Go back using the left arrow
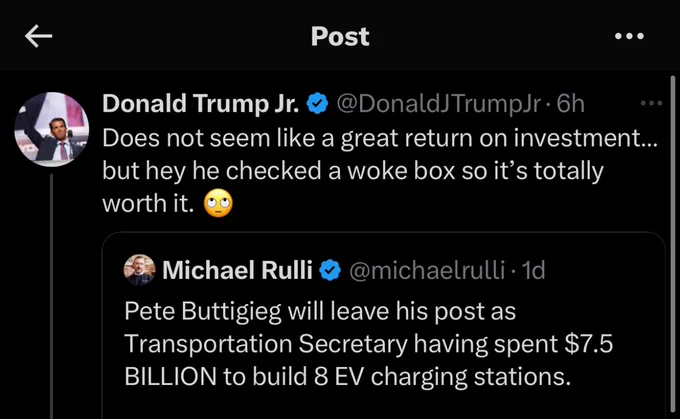The image size is (680, 419). [39, 36]
